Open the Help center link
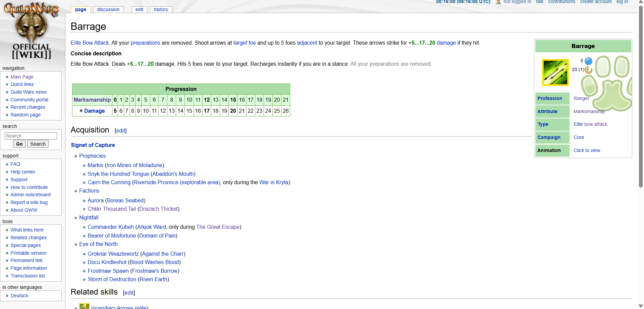 [23, 172]
